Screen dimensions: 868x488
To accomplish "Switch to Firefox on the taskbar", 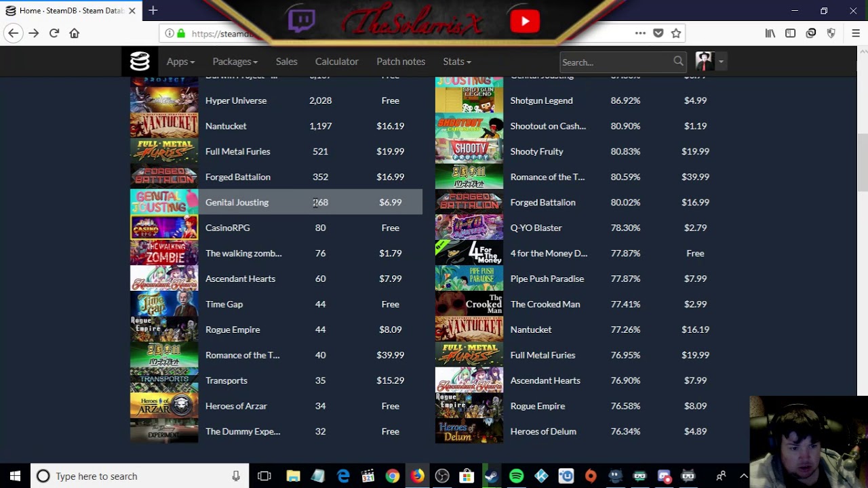I will 417,476.
